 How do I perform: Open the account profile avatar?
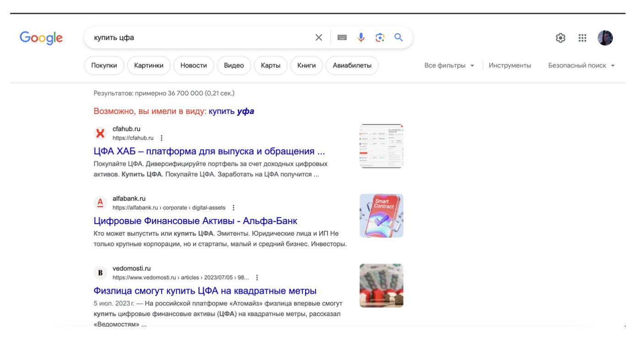605,38
